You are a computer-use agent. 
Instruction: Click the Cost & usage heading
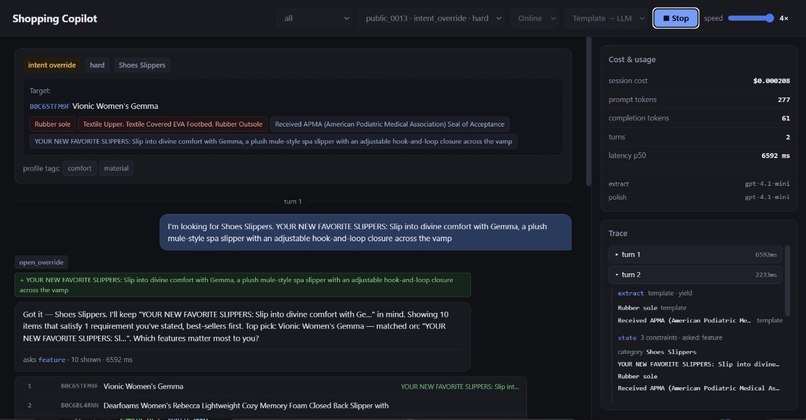[x=632, y=60]
